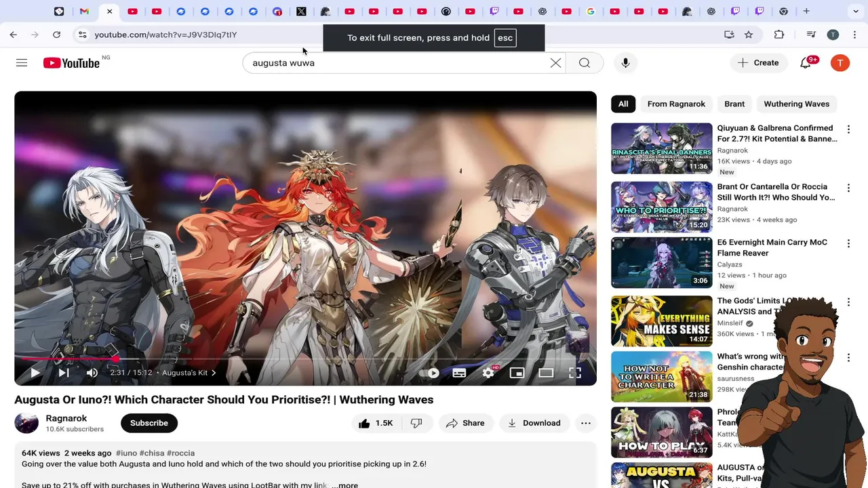868x488 pixels.
Task: Select the Wuthering Waves chip
Action: (x=796, y=104)
